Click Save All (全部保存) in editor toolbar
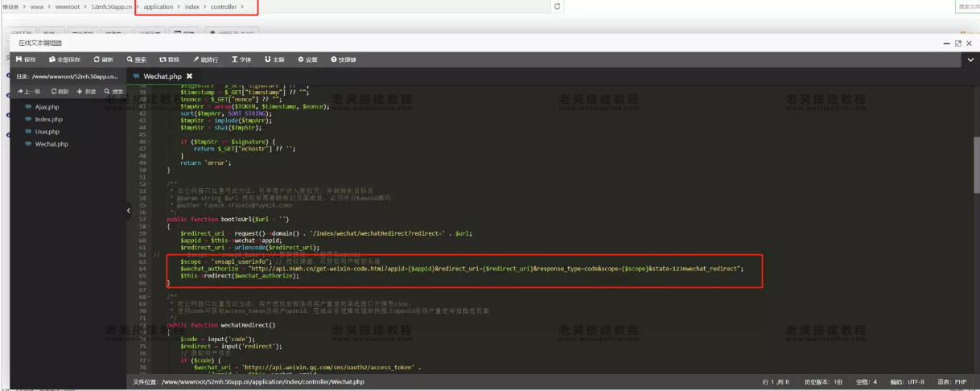This screenshot has height=391, width=980. [x=64, y=60]
